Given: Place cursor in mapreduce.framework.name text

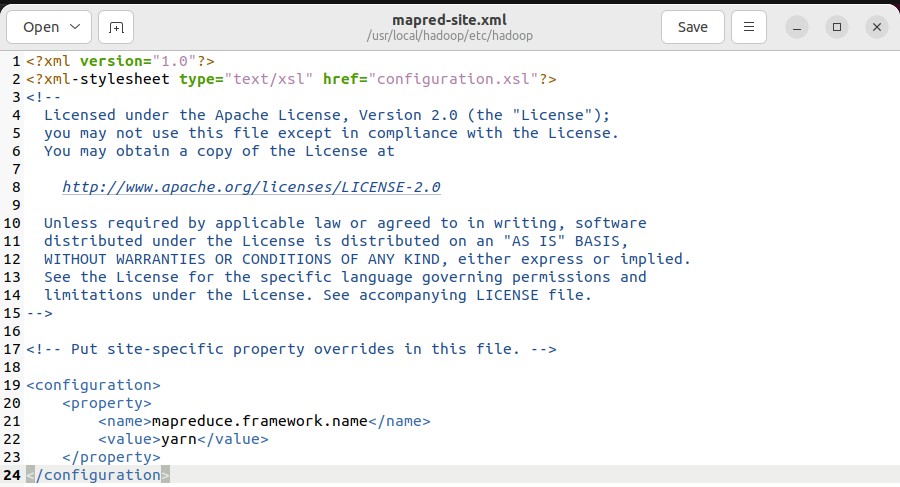Looking at the screenshot, I should 259,421.
